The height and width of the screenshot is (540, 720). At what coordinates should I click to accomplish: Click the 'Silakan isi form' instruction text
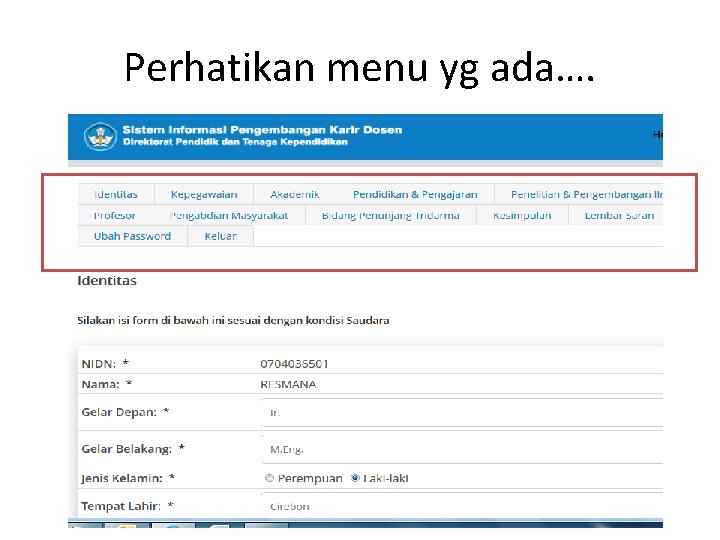(233, 321)
